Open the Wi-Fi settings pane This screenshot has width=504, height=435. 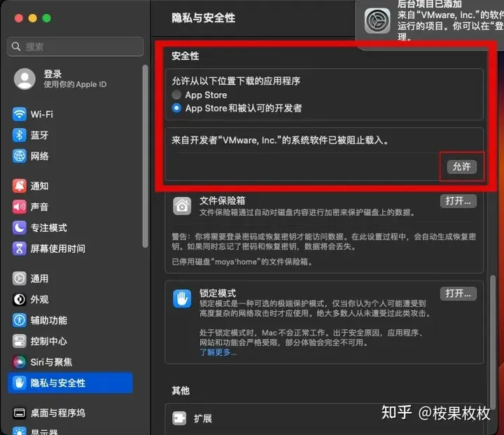(x=70, y=114)
